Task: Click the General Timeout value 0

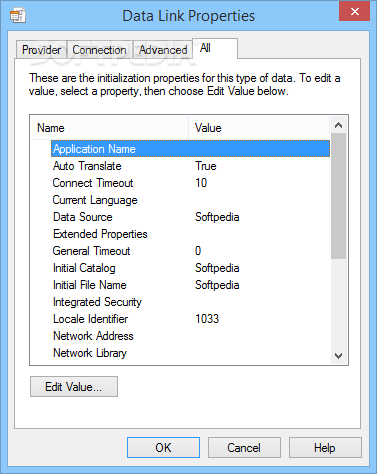Action: 198,251
